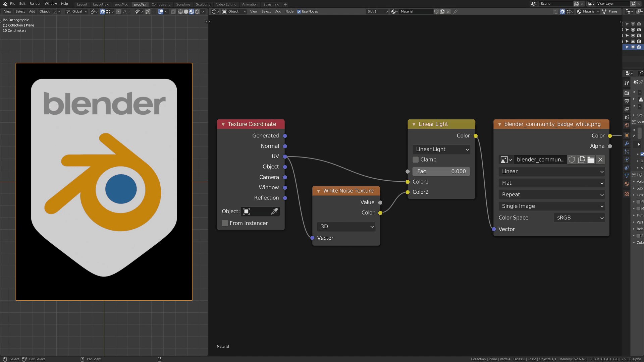Switch to the Scripting workspace tab
Viewport: 644px width, 362px height.
pyautogui.click(x=183, y=4)
